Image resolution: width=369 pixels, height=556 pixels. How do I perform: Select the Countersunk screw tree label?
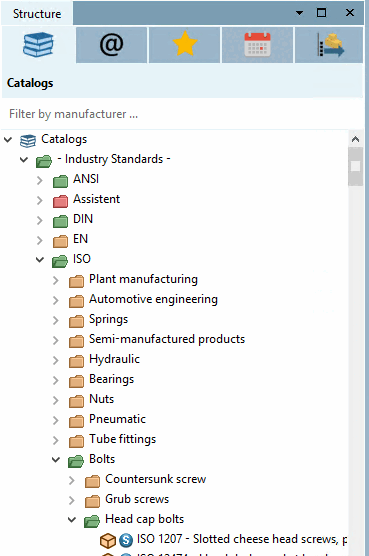point(156,479)
